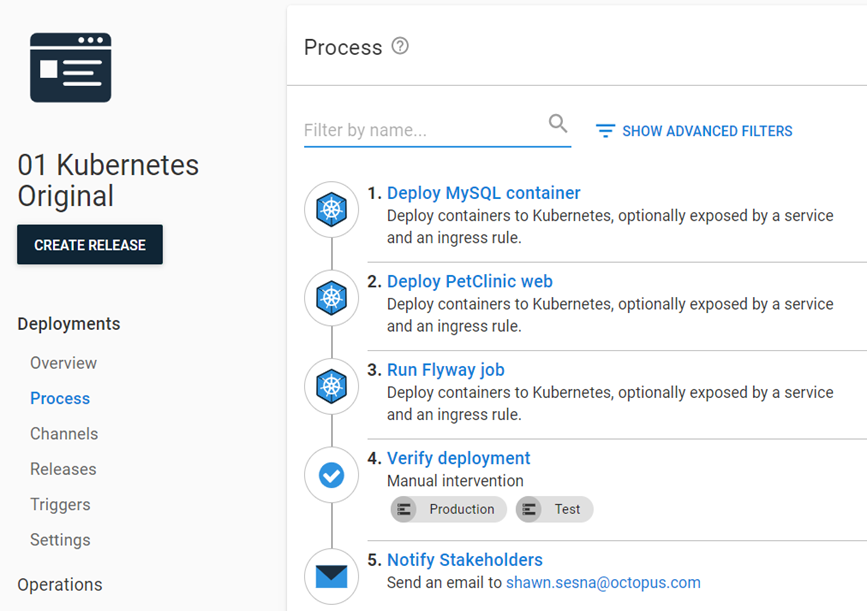The height and width of the screenshot is (611, 867).
Task: Click the checkmark icon for Verify deployment
Action: [331, 475]
